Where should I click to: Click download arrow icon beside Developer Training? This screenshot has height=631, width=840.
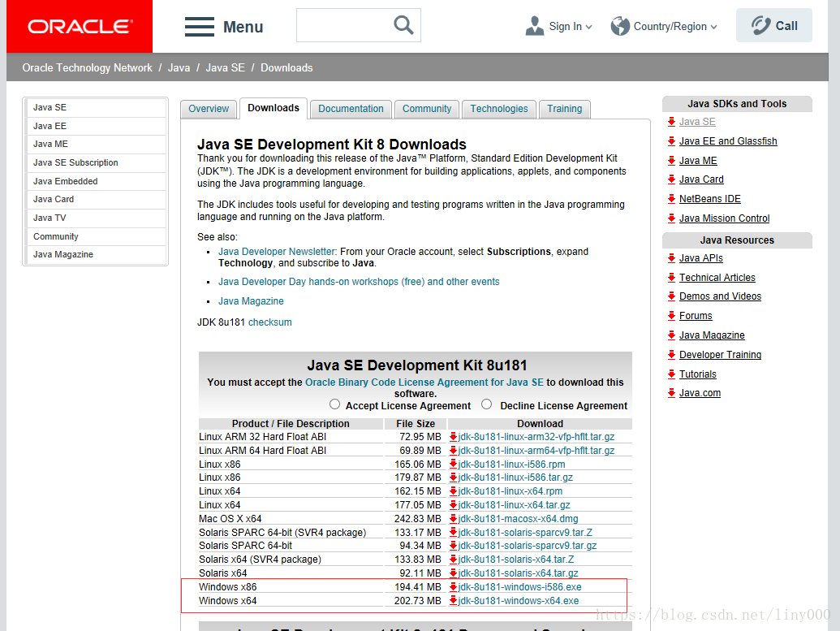click(671, 354)
